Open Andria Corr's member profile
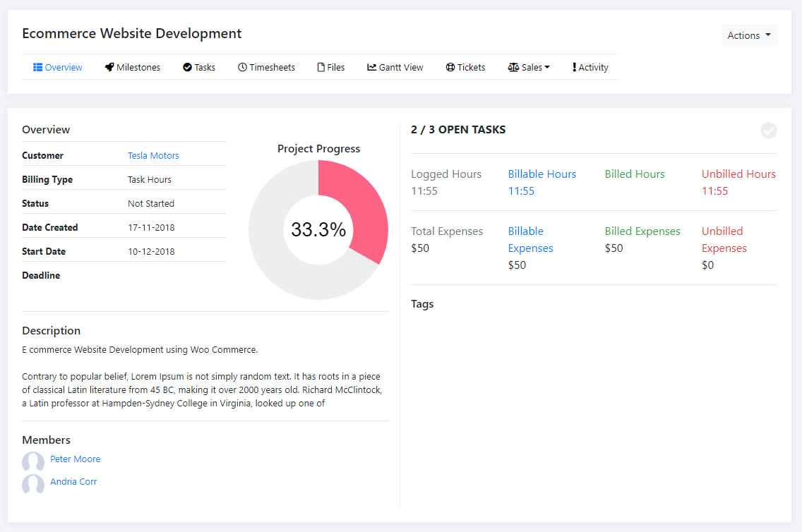Image resolution: width=802 pixels, height=532 pixels. pyautogui.click(x=73, y=482)
